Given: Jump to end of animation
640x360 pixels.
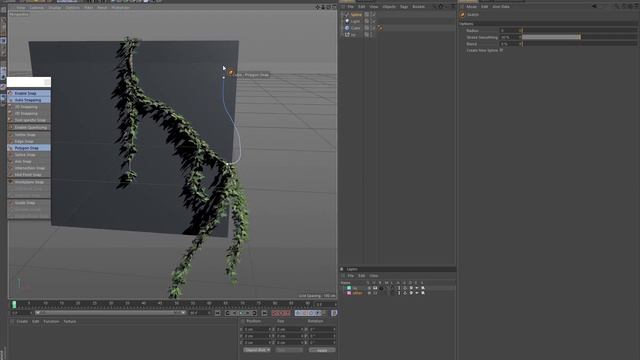Looking at the screenshot, I should 264,313.
